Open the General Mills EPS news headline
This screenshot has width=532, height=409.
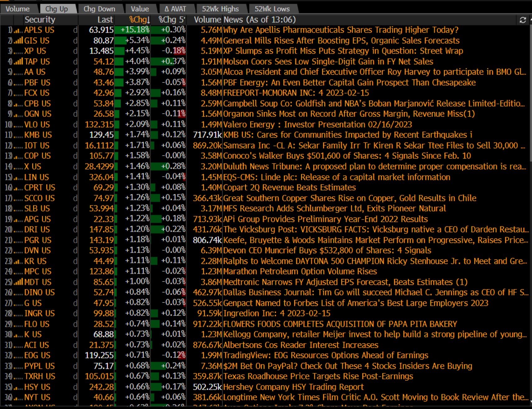pos(341,41)
